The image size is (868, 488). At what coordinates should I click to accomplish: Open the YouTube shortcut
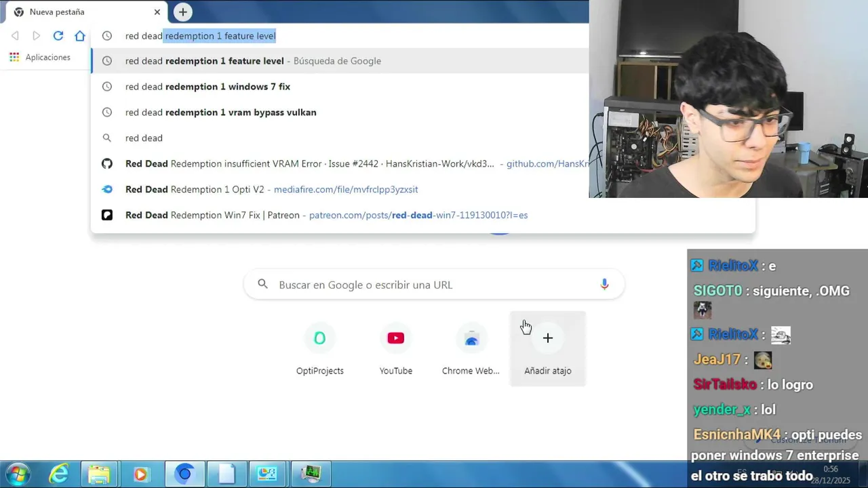click(x=396, y=349)
